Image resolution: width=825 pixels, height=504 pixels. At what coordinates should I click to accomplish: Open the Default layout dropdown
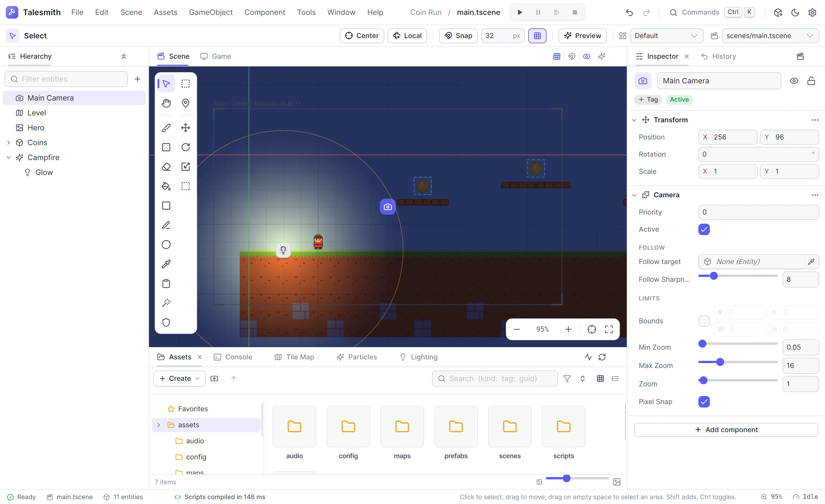666,36
